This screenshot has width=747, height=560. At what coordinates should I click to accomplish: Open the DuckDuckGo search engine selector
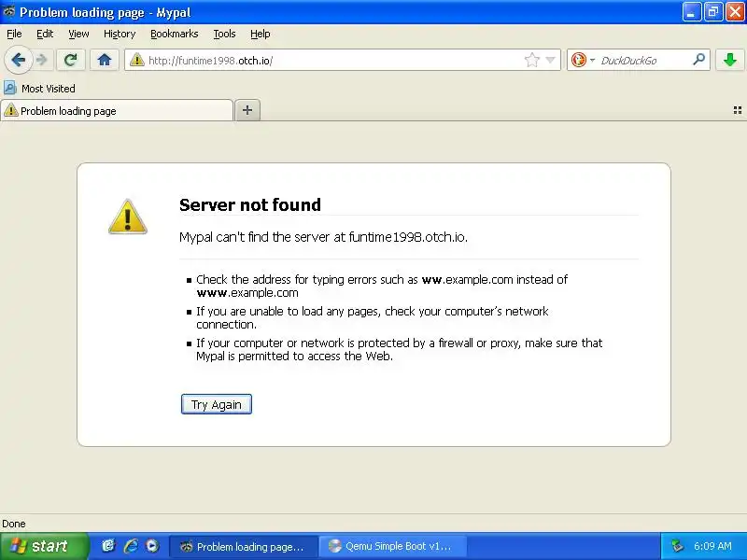pos(583,60)
